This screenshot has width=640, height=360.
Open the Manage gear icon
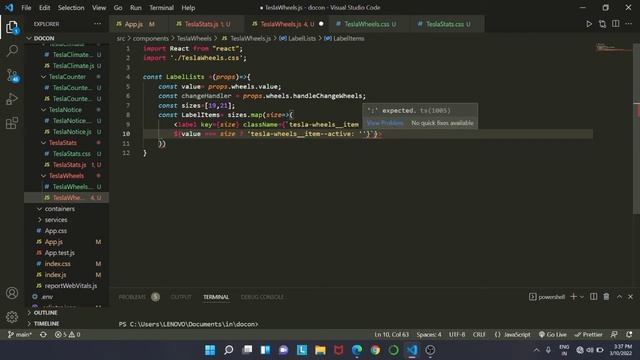[12, 316]
